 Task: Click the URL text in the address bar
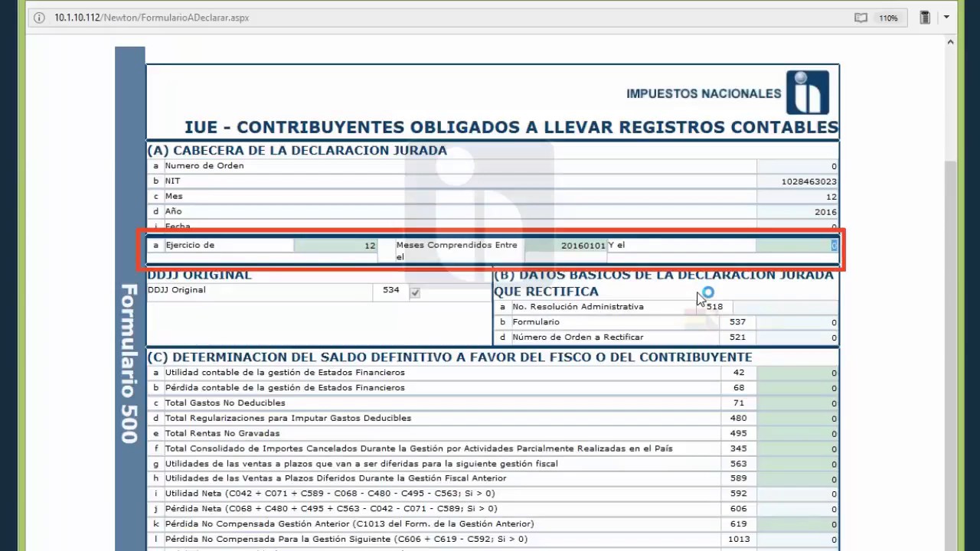152,18
